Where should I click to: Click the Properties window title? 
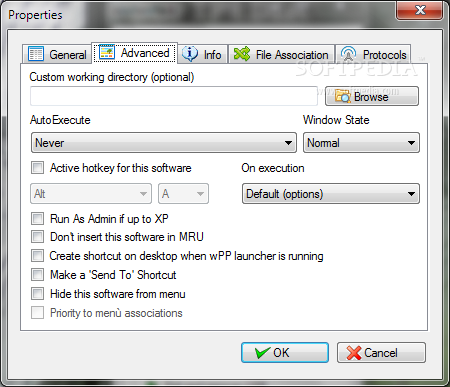pos(35,15)
